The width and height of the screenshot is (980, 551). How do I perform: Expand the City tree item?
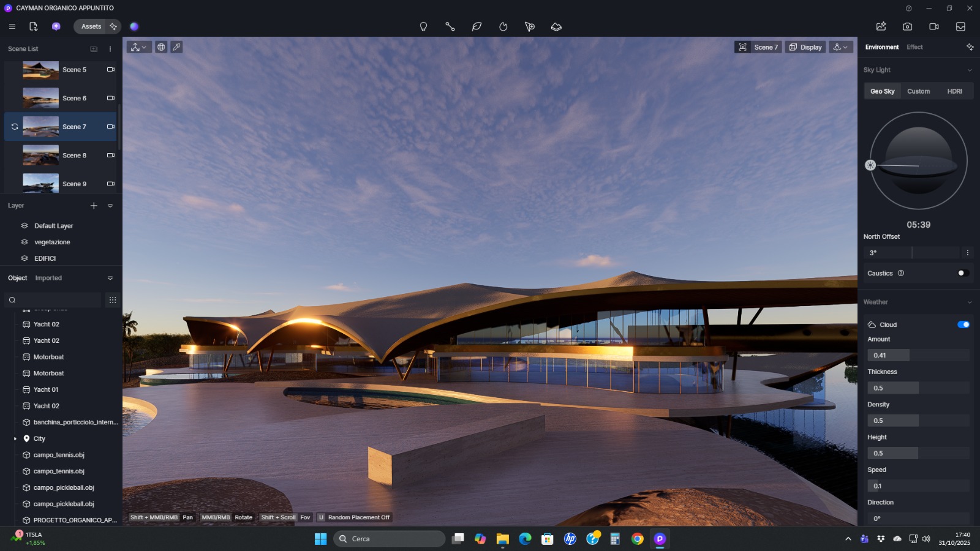[15, 439]
